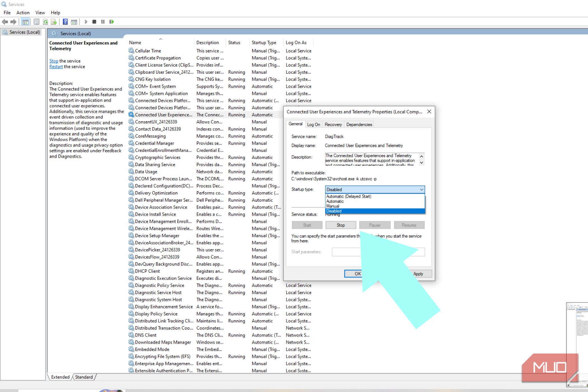Switch to the Dependencies tab
Screen dimensions: 588x392
[359, 125]
